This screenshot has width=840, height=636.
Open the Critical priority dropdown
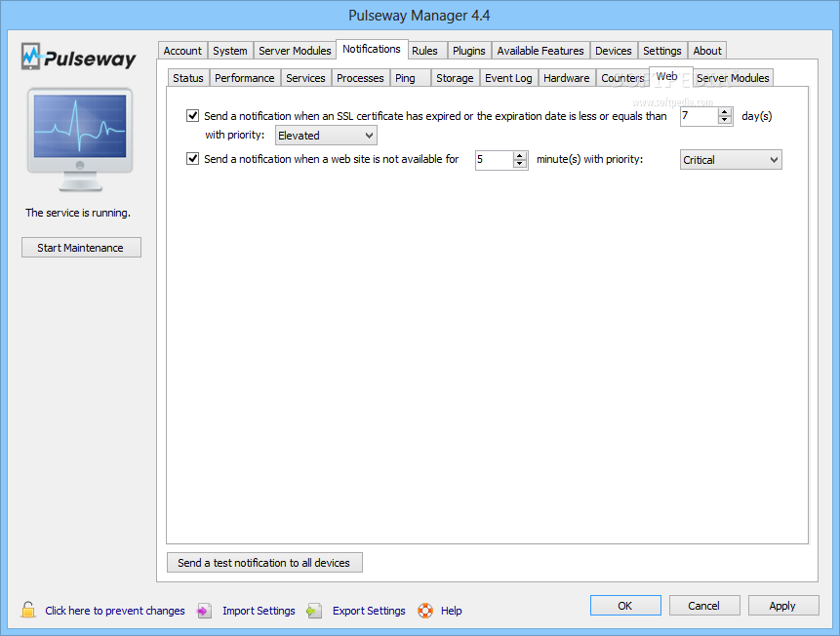[x=731, y=160]
